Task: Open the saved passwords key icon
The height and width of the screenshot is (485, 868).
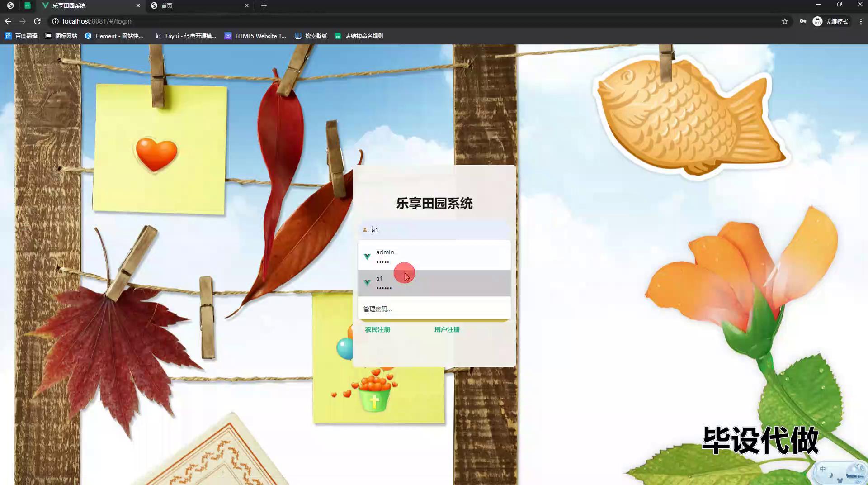Action: pos(803,21)
